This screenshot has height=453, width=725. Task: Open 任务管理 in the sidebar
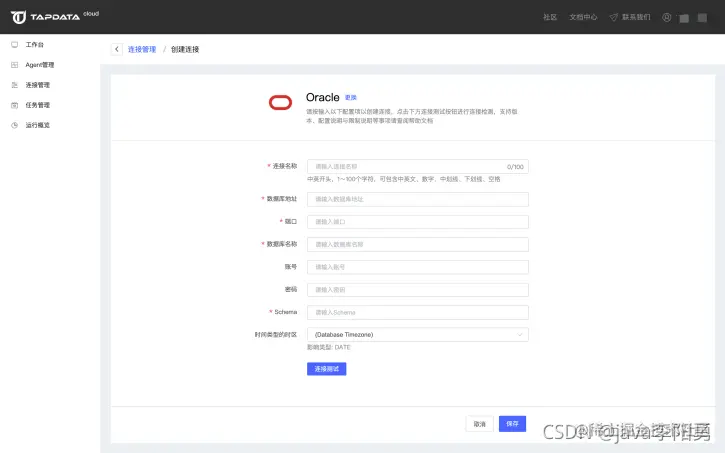37,105
